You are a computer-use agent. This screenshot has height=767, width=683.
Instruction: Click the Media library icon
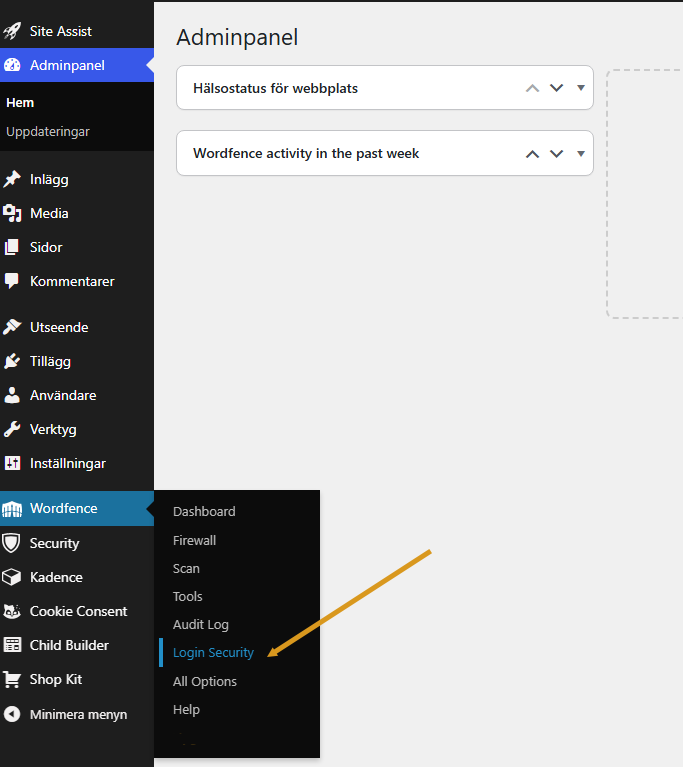(12, 213)
